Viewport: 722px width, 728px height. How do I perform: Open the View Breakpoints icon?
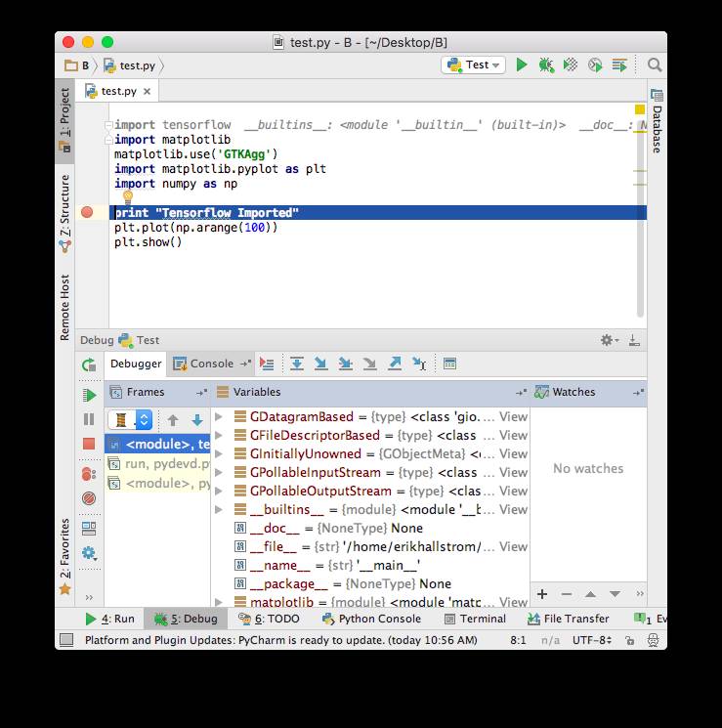(x=89, y=474)
